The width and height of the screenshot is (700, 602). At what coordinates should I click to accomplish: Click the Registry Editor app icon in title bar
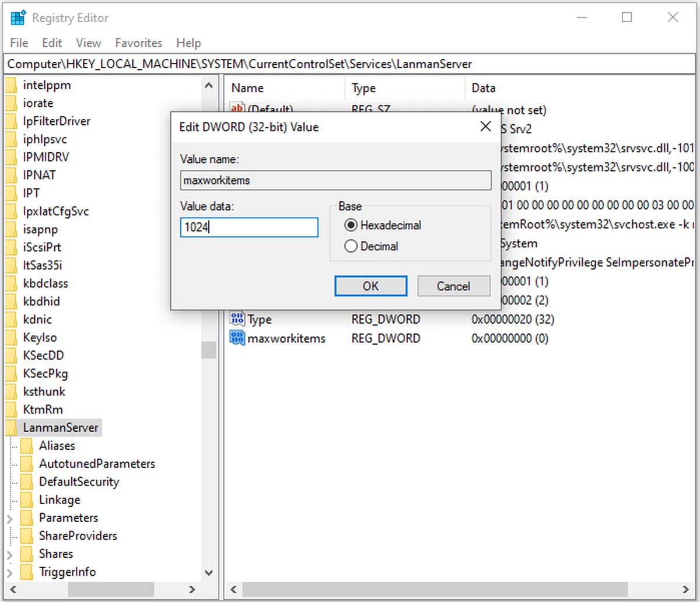(18, 17)
